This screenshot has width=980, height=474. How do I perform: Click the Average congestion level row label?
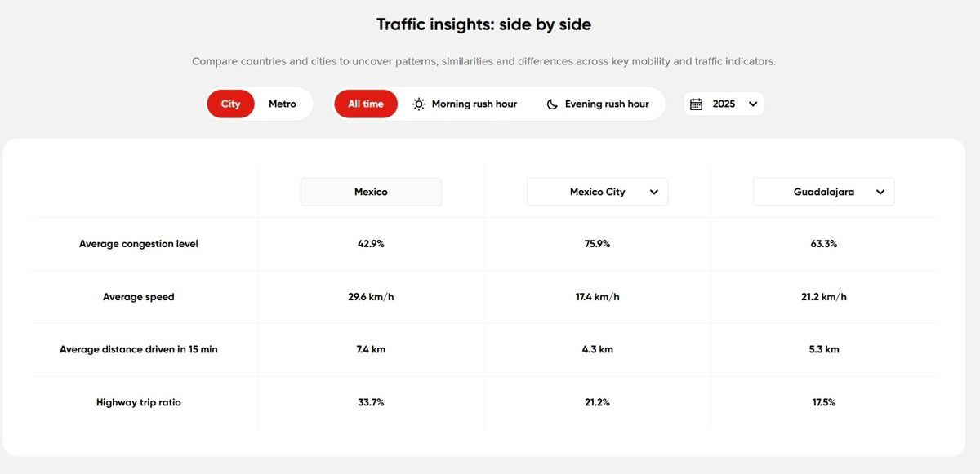coord(139,244)
